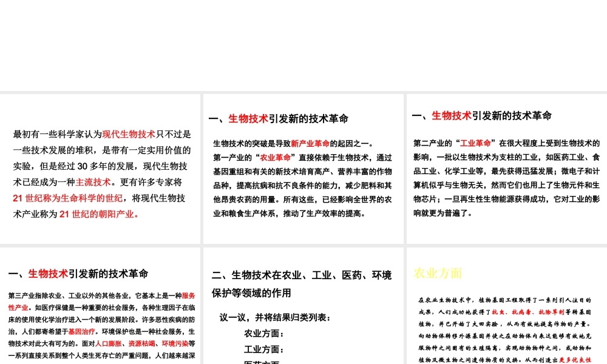Click the red text 主流技术
Screen dimensions: 607x364
[x=93, y=182]
